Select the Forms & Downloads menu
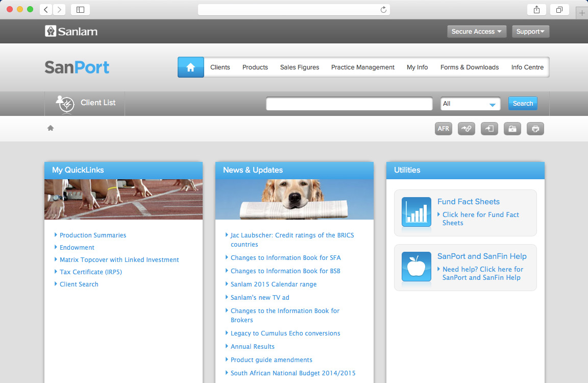Viewport: 588px width, 383px height. [x=470, y=67]
